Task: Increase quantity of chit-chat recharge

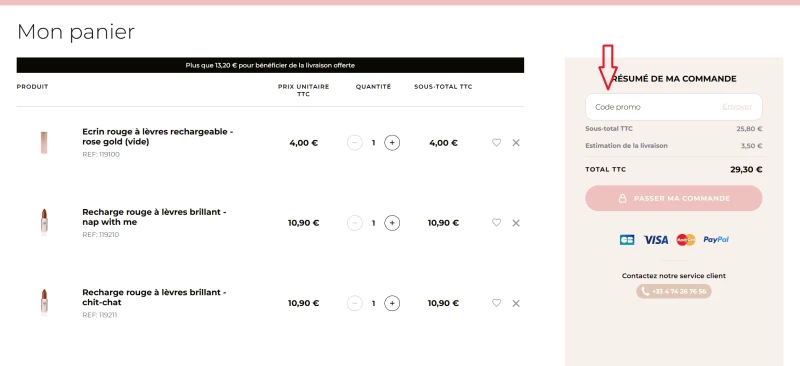Action: point(392,303)
